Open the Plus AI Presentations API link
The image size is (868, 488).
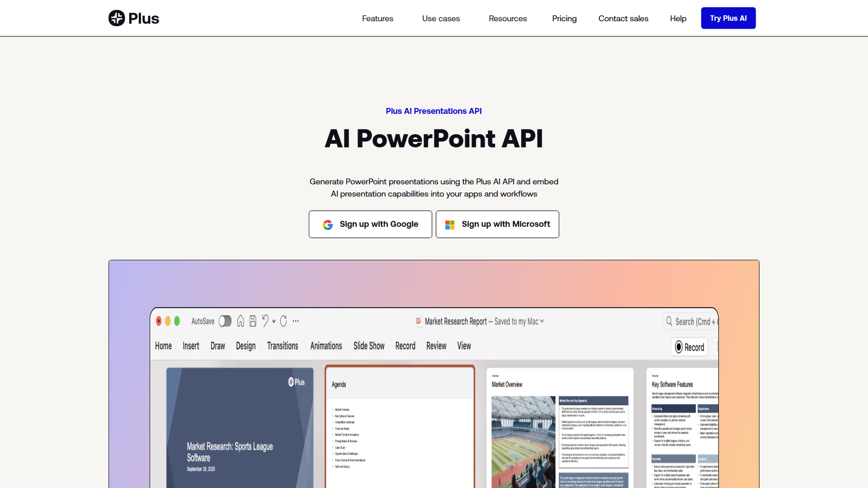(433, 111)
